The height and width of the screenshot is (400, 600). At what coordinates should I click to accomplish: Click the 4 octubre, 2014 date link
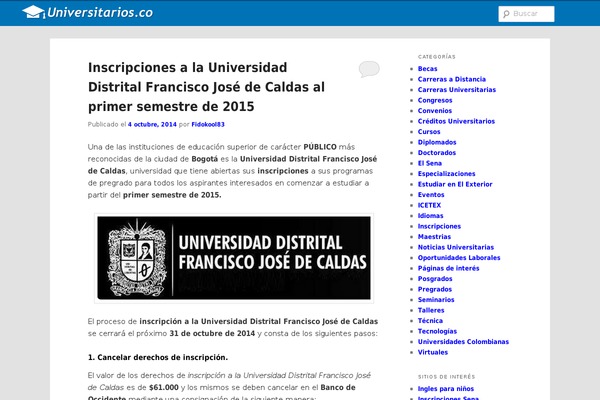pyautogui.click(x=152, y=124)
